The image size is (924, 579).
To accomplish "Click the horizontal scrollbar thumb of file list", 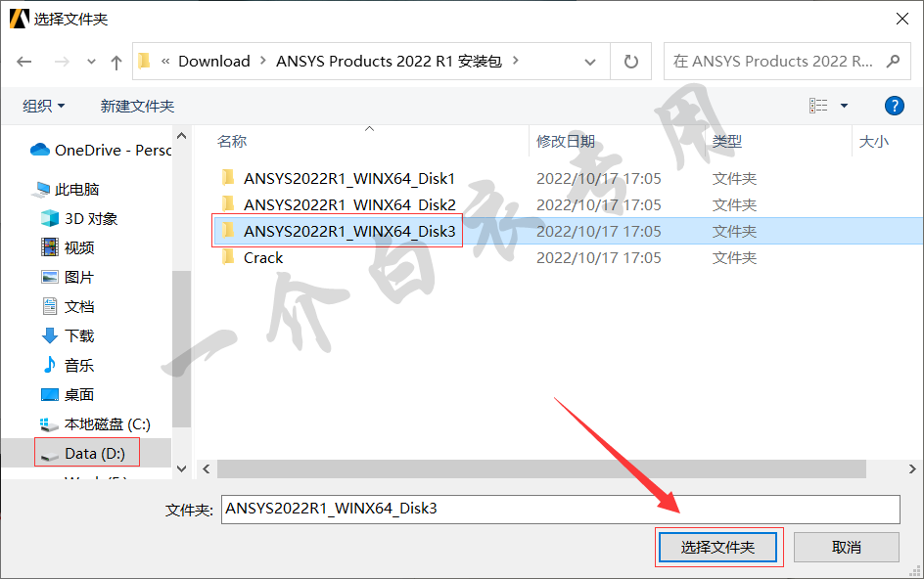I will click(x=541, y=468).
